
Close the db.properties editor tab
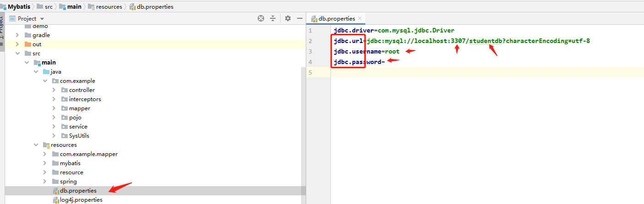(360, 18)
